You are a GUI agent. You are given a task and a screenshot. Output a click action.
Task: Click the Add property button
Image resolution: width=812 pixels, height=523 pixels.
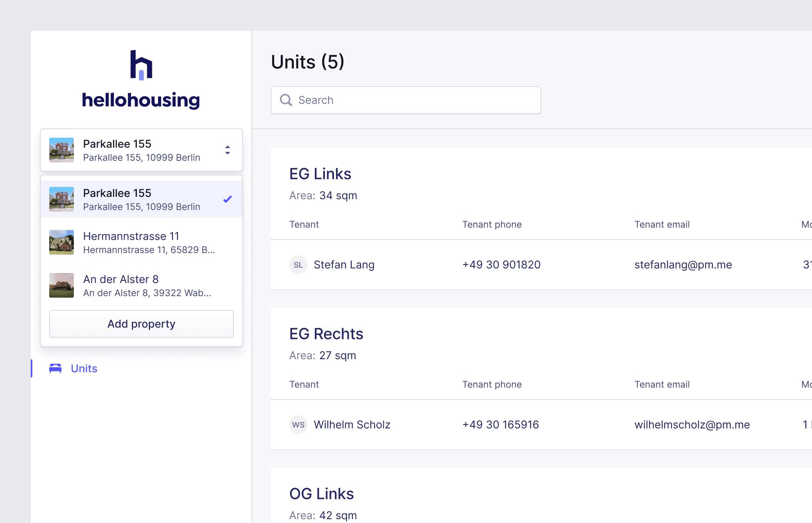point(141,324)
